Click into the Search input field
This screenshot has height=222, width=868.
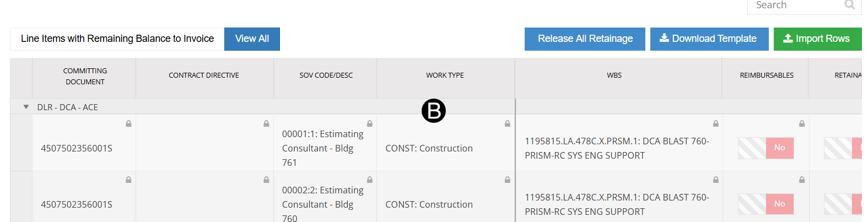[x=794, y=5]
